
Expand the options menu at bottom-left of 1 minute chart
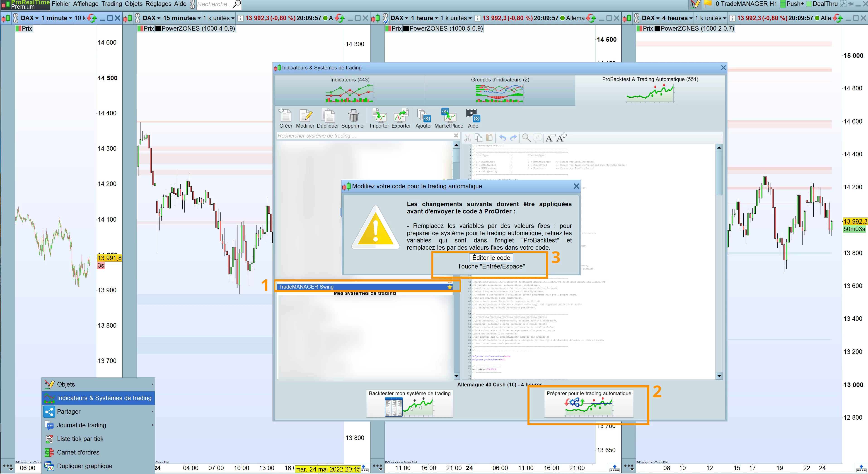(8, 467)
